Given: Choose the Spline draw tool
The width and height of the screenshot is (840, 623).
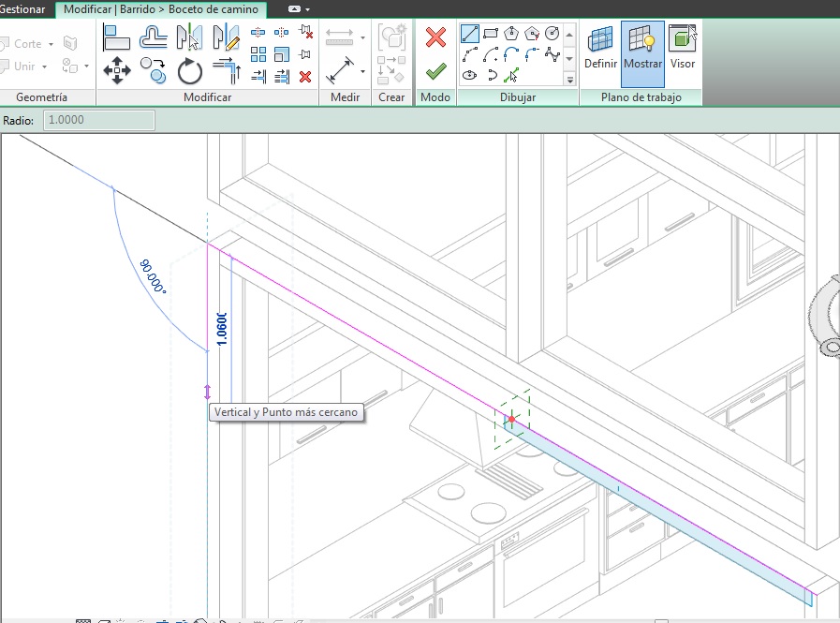Looking at the screenshot, I should (x=553, y=54).
